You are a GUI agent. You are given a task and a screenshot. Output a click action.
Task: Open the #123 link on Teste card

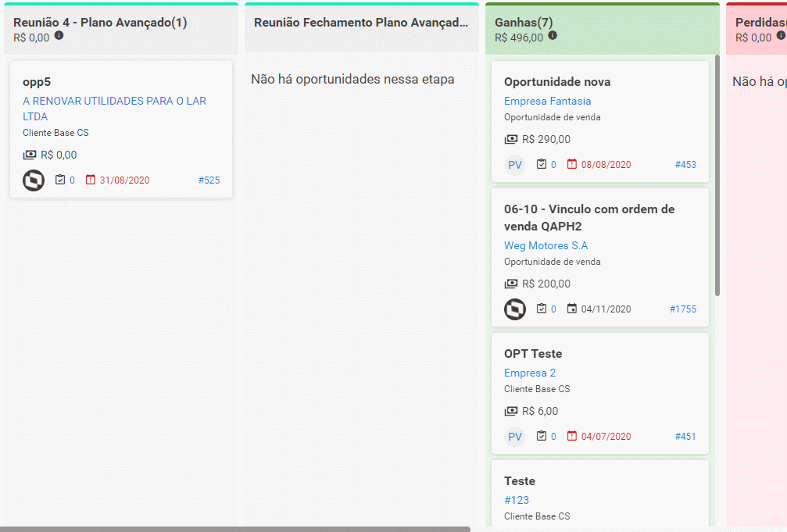pyautogui.click(x=517, y=500)
